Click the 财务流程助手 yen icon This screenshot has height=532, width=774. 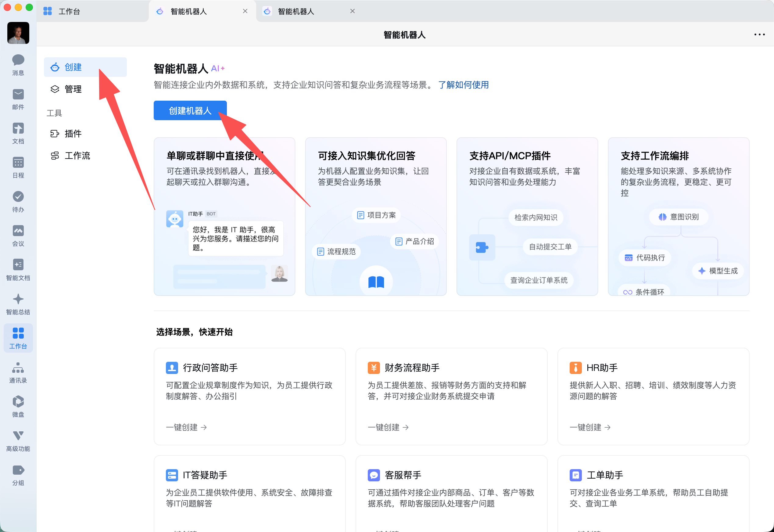pyautogui.click(x=374, y=368)
